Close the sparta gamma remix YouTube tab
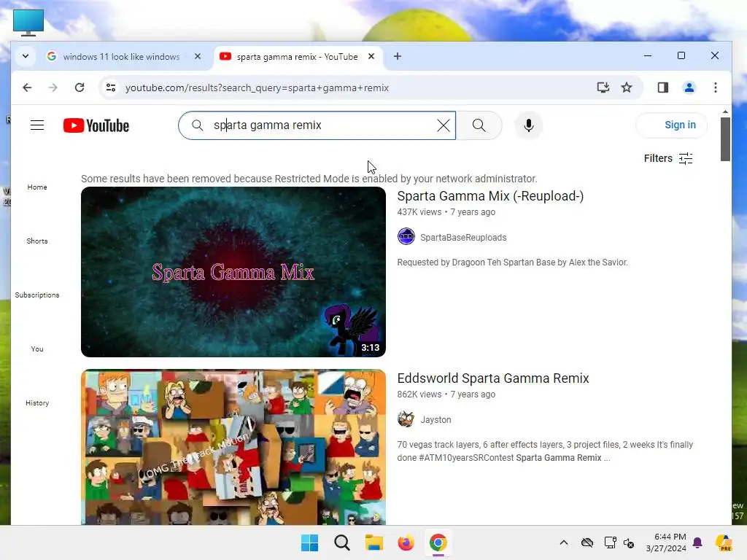Image resolution: width=747 pixels, height=560 pixels. coord(371,56)
